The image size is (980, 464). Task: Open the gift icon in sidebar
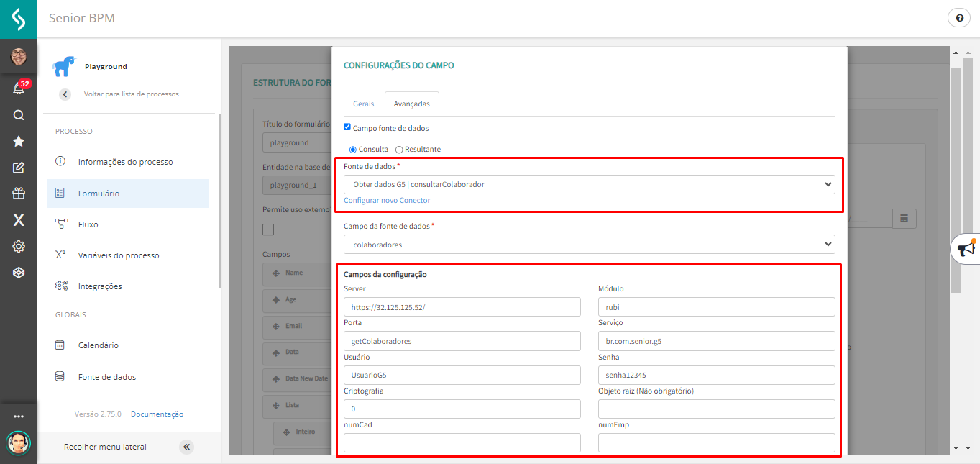pos(19,194)
